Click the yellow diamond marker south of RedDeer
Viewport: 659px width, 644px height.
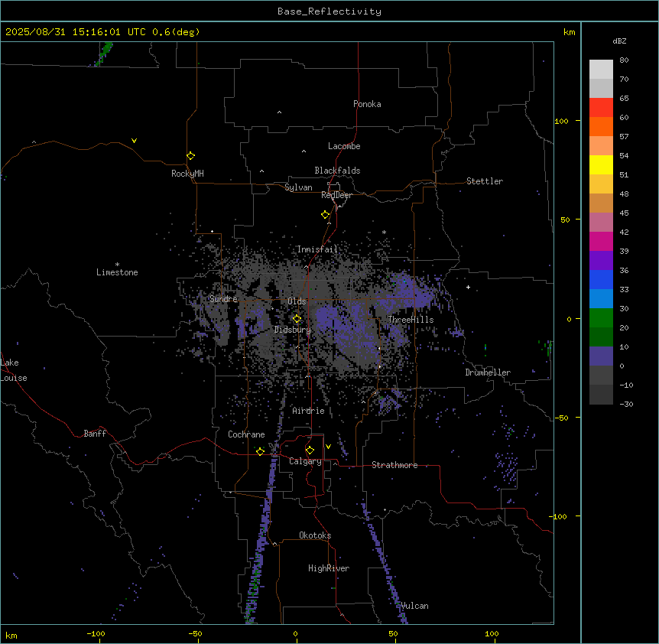click(325, 215)
